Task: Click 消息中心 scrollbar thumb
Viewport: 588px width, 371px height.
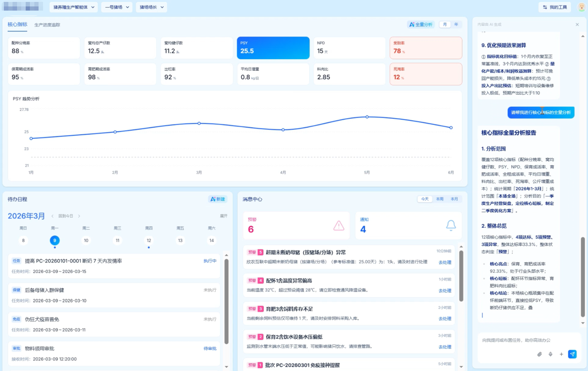Action: tap(461, 276)
